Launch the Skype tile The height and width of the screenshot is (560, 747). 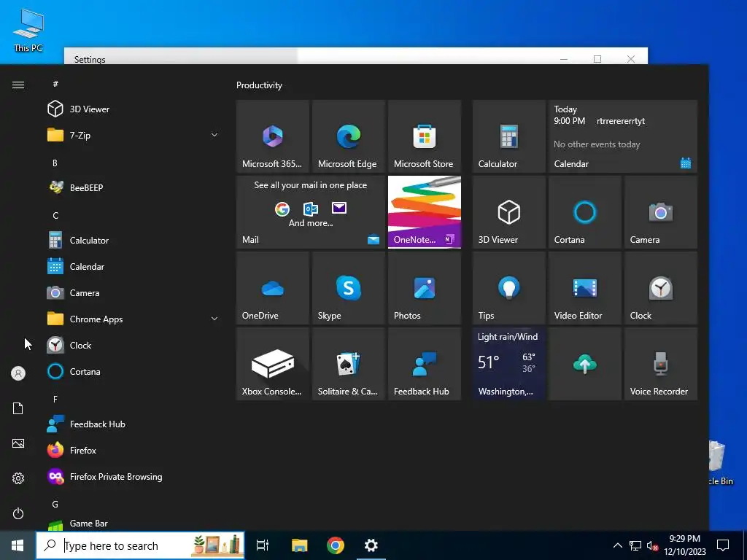[x=348, y=288]
